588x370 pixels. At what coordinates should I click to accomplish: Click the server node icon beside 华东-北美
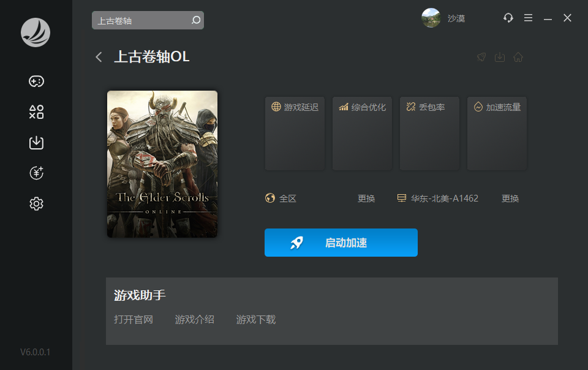[x=402, y=198]
